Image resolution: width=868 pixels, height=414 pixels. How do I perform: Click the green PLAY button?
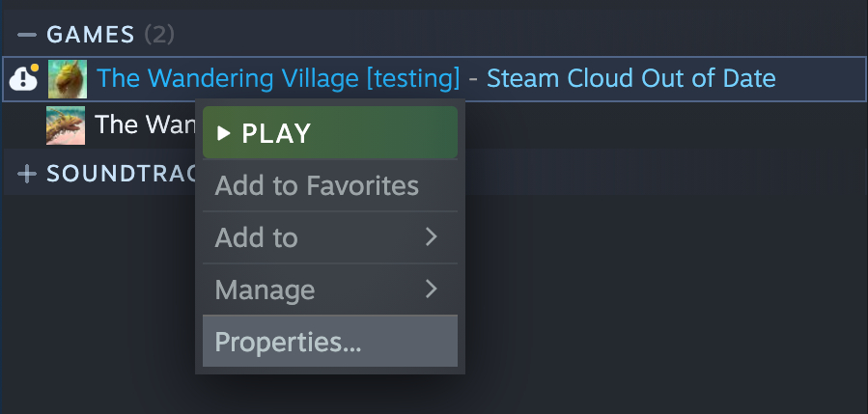coord(330,133)
